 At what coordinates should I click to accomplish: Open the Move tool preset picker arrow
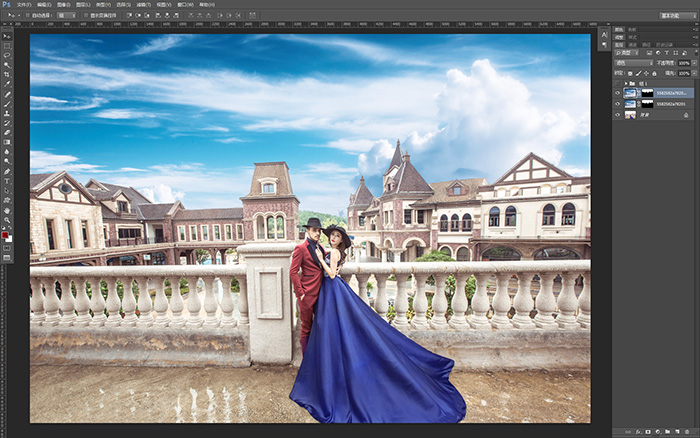(19, 15)
